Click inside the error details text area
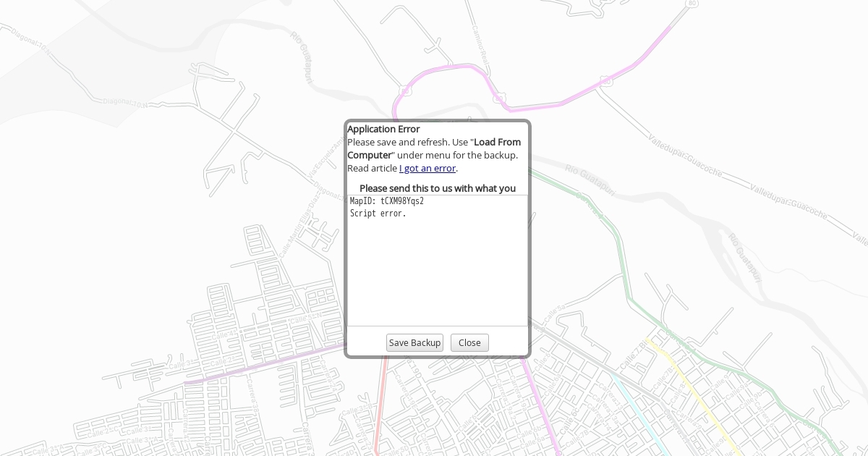The height and width of the screenshot is (456, 868). 438,261
